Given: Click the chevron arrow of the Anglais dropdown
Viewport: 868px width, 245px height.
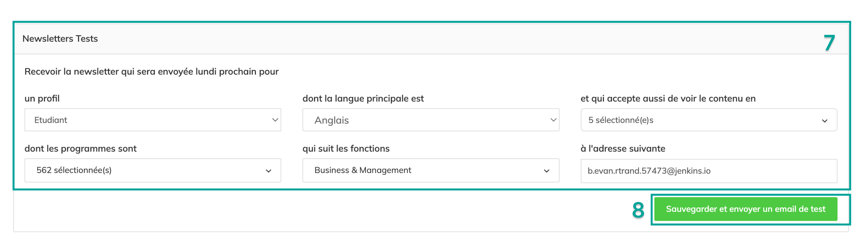Looking at the screenshot, I should point(553,120).
